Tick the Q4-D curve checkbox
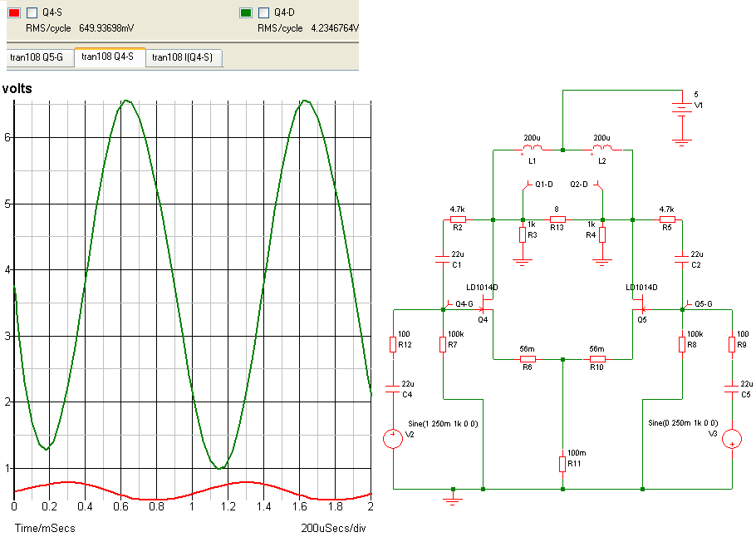Screen dimensions: 756x542 [x=263, y=12]
